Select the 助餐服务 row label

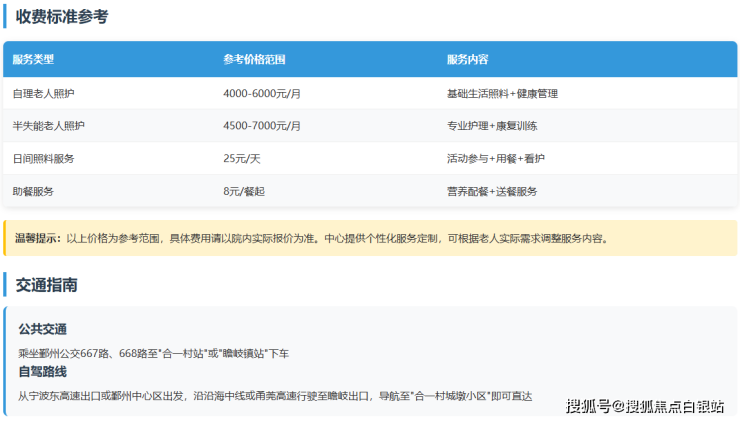coord(33,191)
